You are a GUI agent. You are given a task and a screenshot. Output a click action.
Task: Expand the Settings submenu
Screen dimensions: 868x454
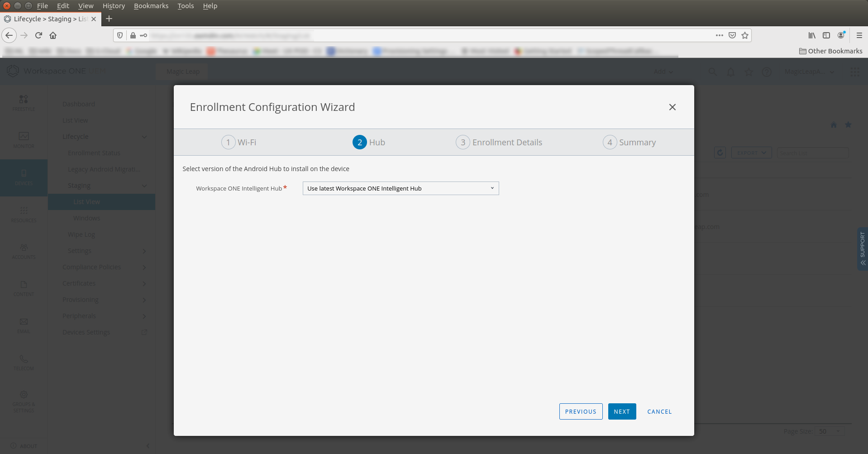(x=144, y=251)
